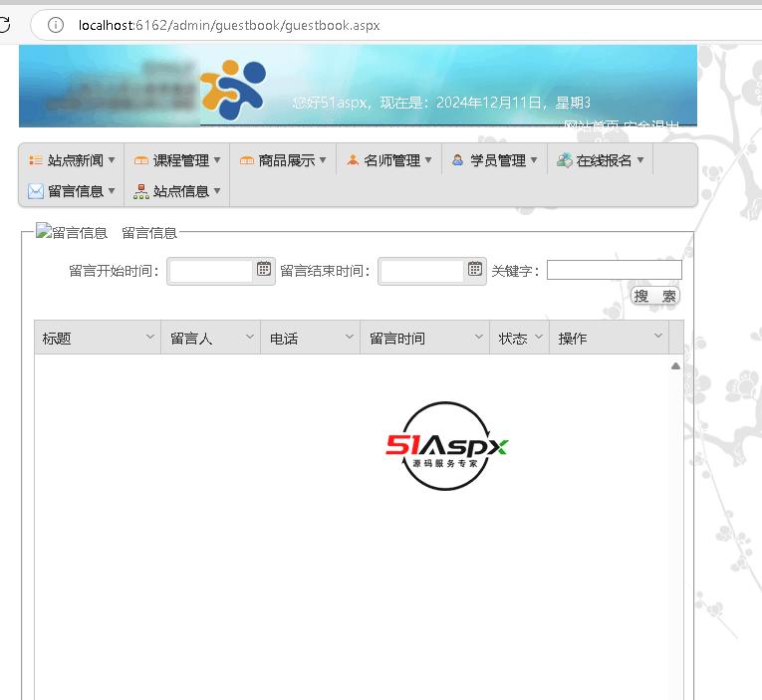Click inside the 留言开始时间 date field
This screenshot has width=762, height=700.
211,271
